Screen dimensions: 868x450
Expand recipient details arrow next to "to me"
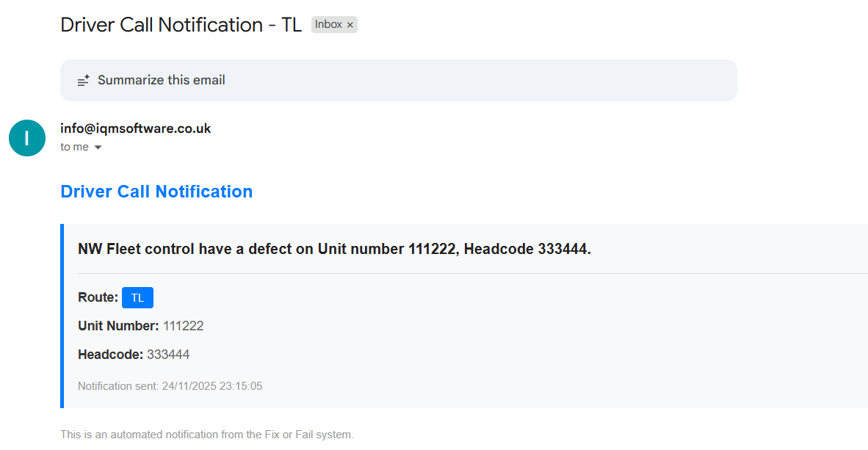98,148
